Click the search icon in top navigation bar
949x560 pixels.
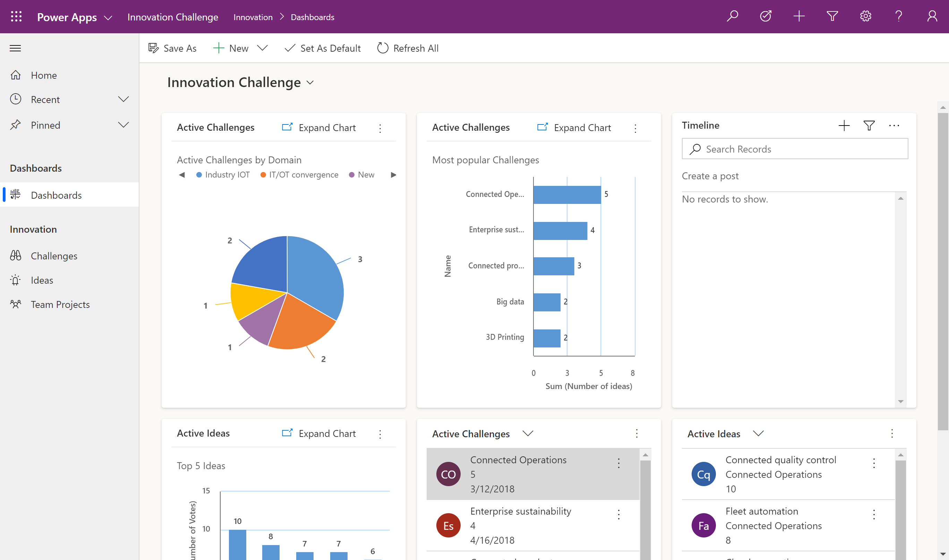(x=733, y=17)
